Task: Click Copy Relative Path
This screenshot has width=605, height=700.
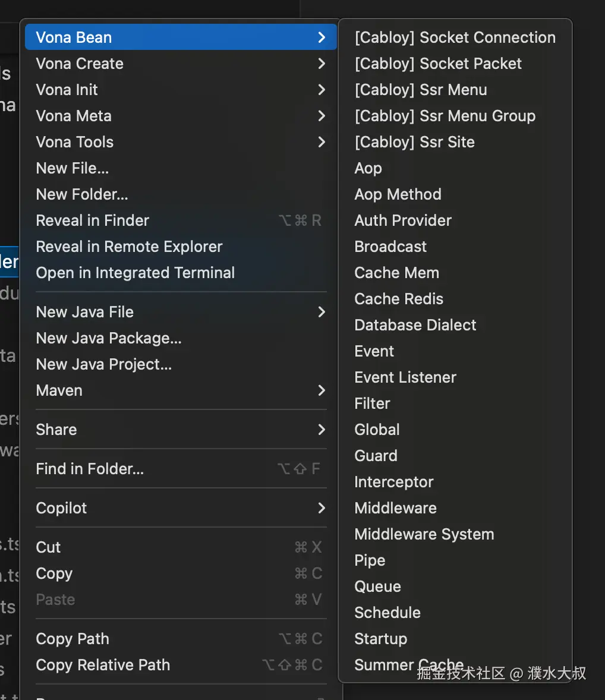Action: pyautogui.click(x=103, y=665)
